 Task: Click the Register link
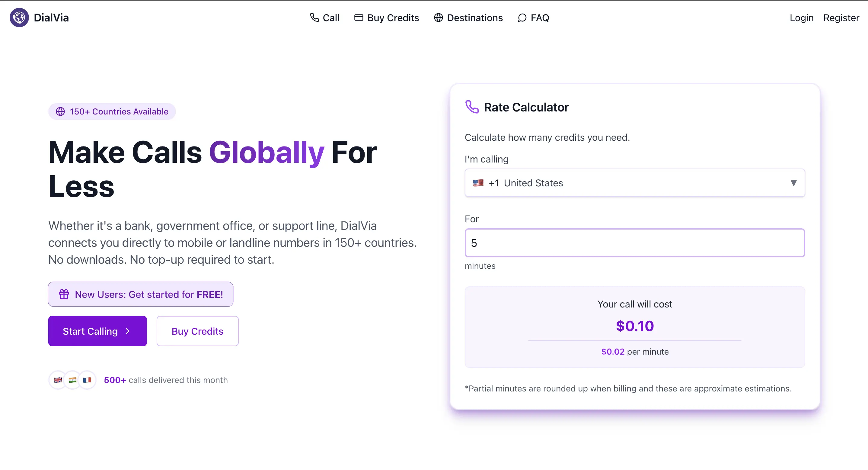click(x=841, y=18)
